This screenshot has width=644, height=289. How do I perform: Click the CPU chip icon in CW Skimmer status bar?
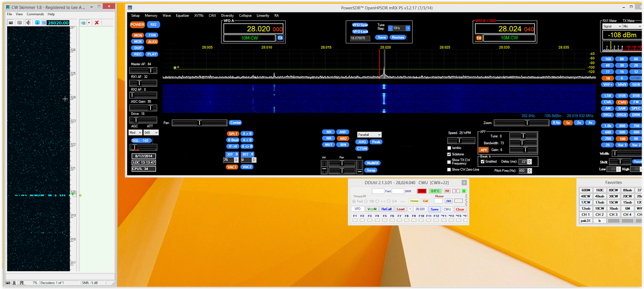[22, 283]
